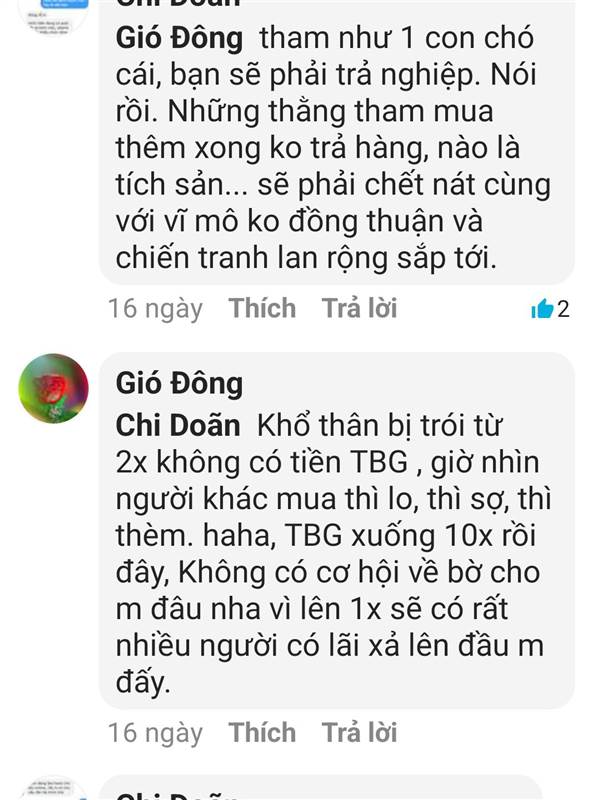Click the text 'chiến tranh lan rộng sắp tới'
The height and width of the screenshot is (800, 600).
tap(306, 258)
